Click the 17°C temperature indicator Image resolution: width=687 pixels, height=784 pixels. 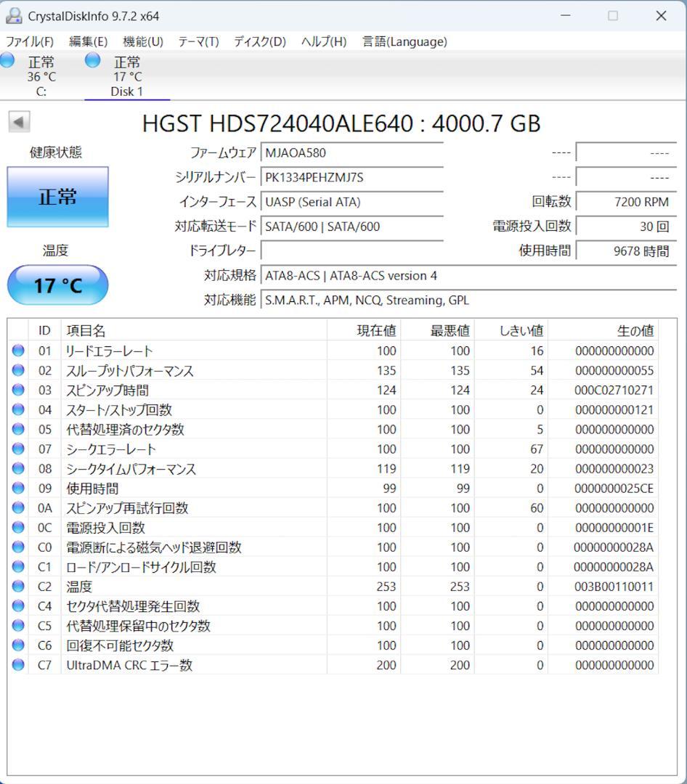tap(57, 285)
